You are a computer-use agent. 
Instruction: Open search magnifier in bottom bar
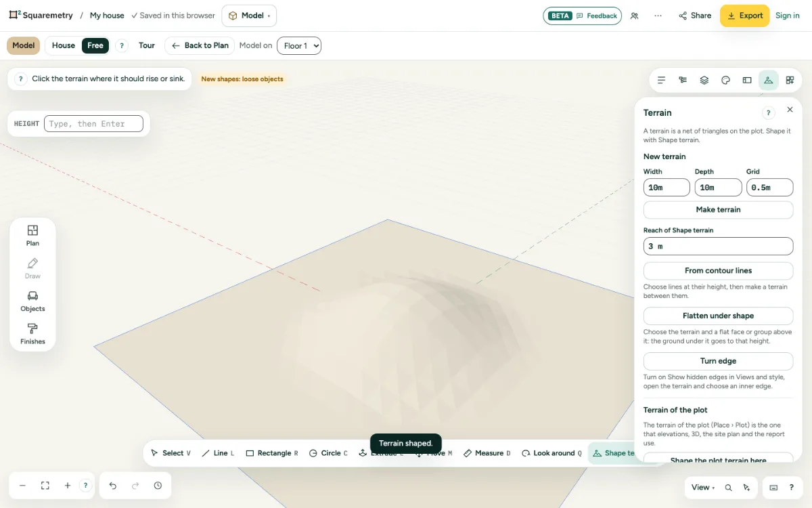(729, 488)
